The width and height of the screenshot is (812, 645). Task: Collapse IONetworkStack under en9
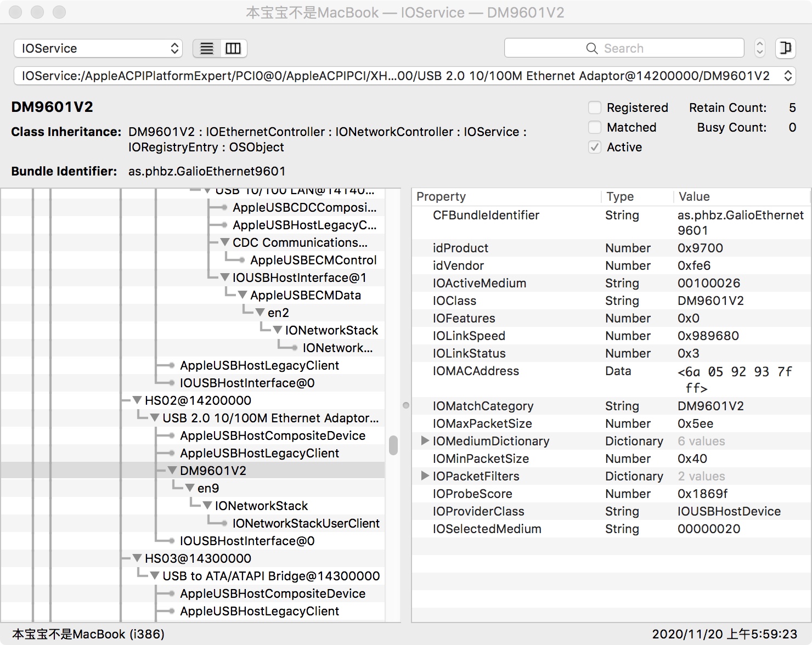207,506
